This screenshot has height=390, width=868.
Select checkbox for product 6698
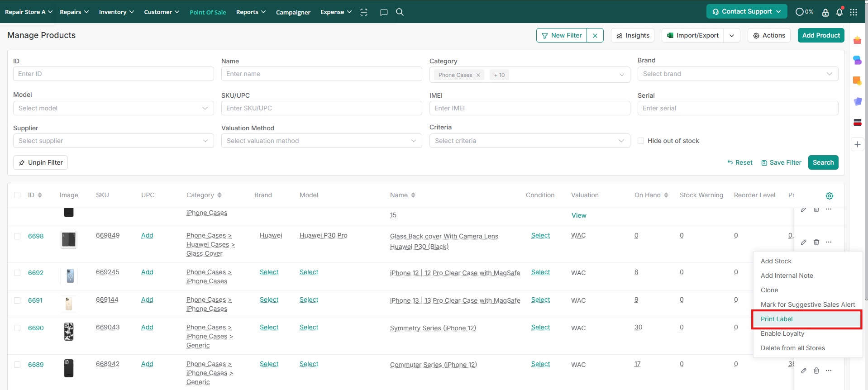pyautogui.click(x=17, y=236)
